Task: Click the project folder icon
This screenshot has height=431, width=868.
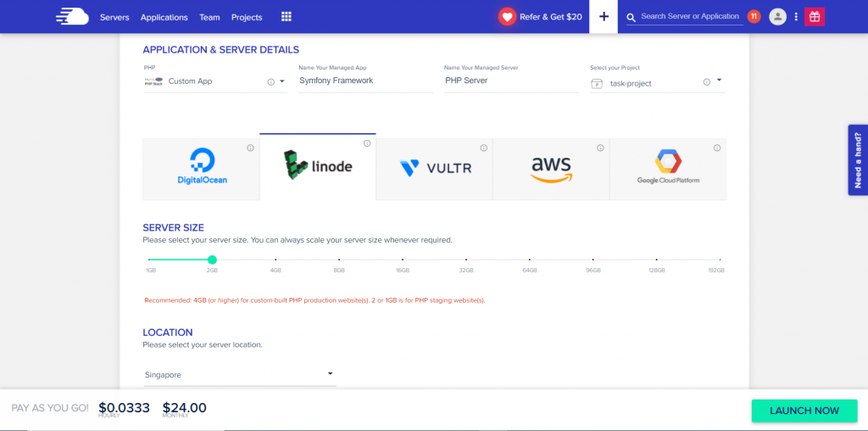Action: [x=597, y=84]
